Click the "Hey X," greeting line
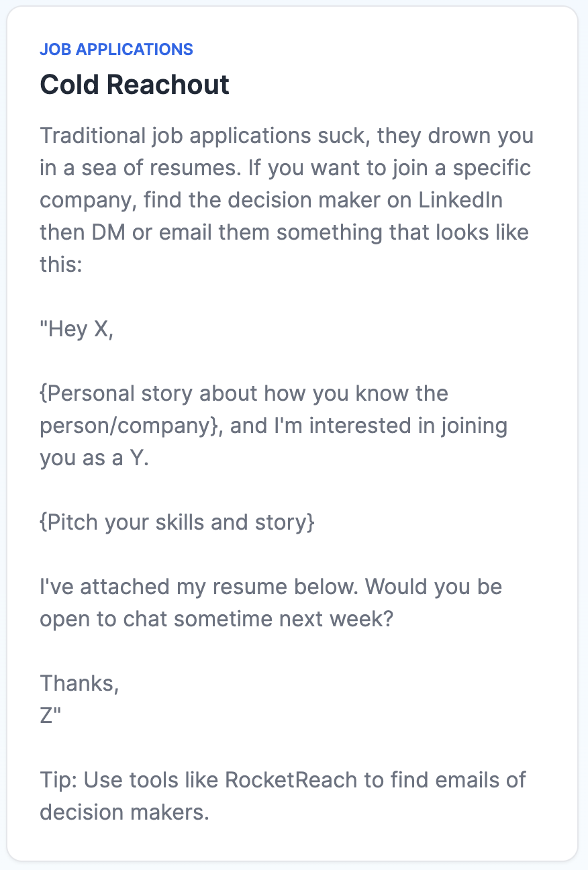The width and height of the screenshot is (588, 870). click(x=77, y=329)
